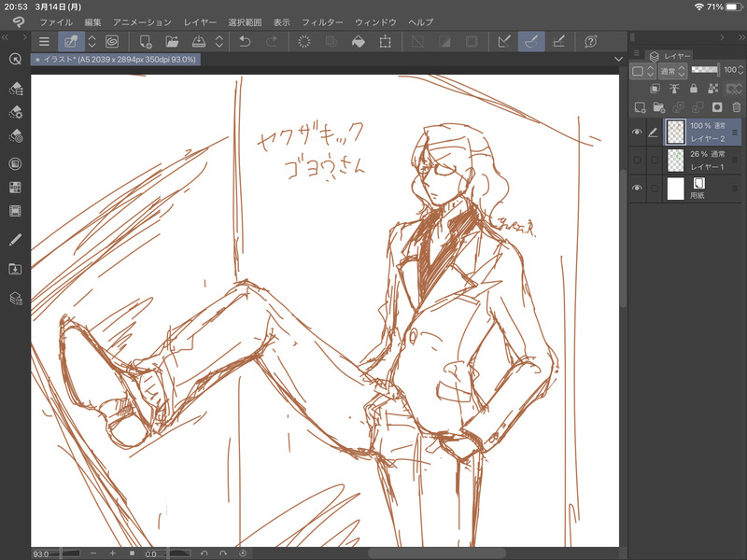Open the Layer palette hamburger menu

(x=637, y=53)
